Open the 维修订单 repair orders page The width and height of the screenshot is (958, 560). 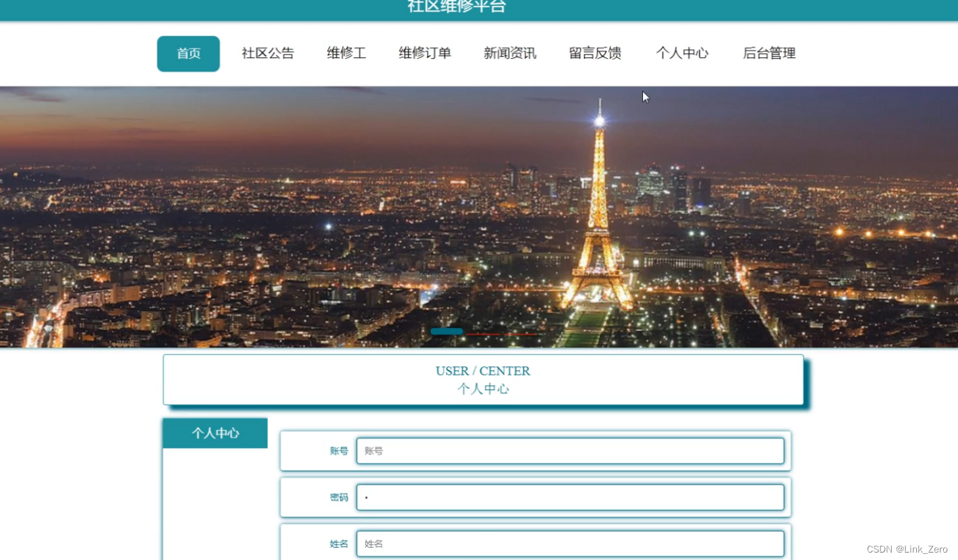pyautogui.click(x=424, y=53)
